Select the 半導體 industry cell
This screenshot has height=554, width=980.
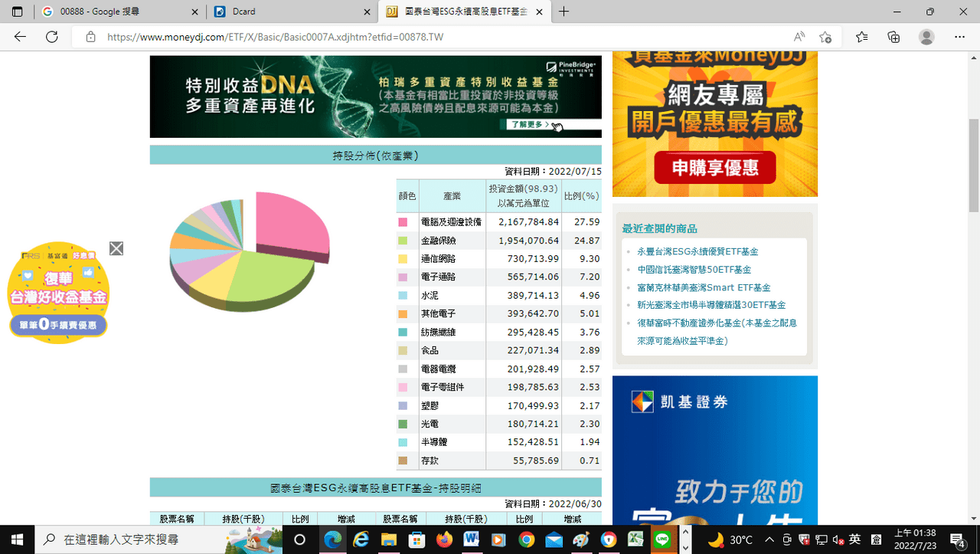(x=452, y=443)
